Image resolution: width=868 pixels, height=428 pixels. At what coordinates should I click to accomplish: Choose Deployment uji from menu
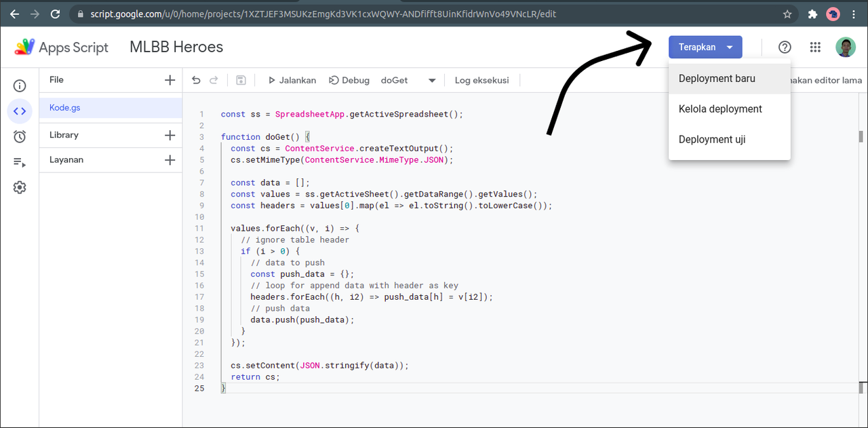coord(730,140)
